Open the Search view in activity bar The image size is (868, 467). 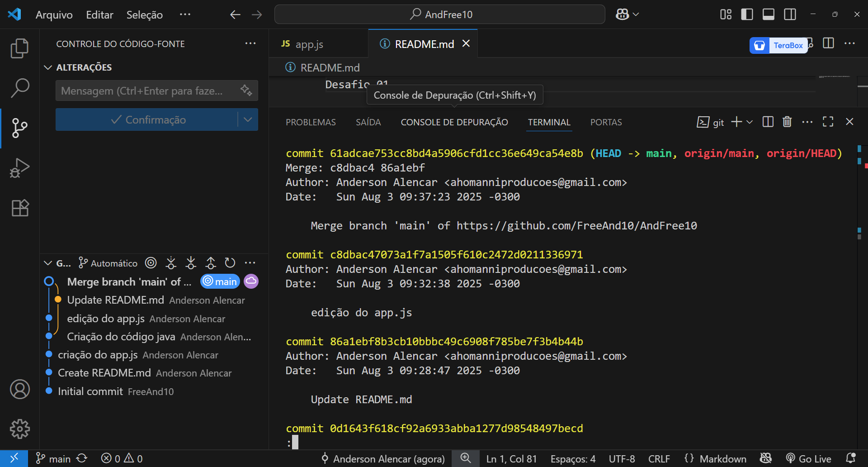19,88
